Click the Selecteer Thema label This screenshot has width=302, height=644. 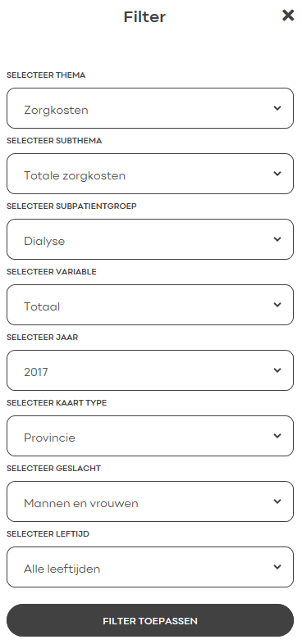46,75
